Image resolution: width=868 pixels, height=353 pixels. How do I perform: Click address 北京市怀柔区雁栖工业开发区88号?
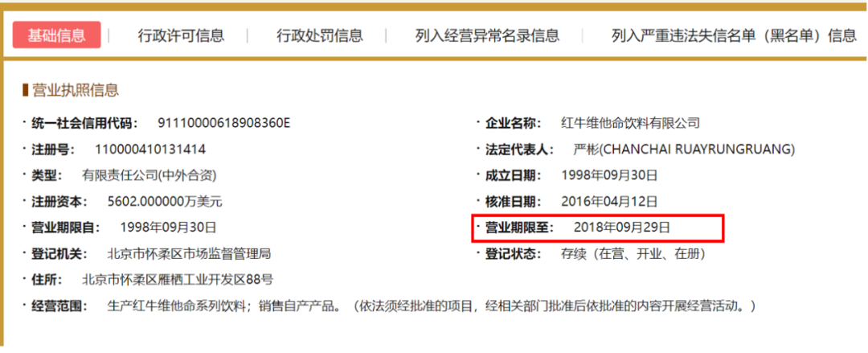(x=177, y=279)
